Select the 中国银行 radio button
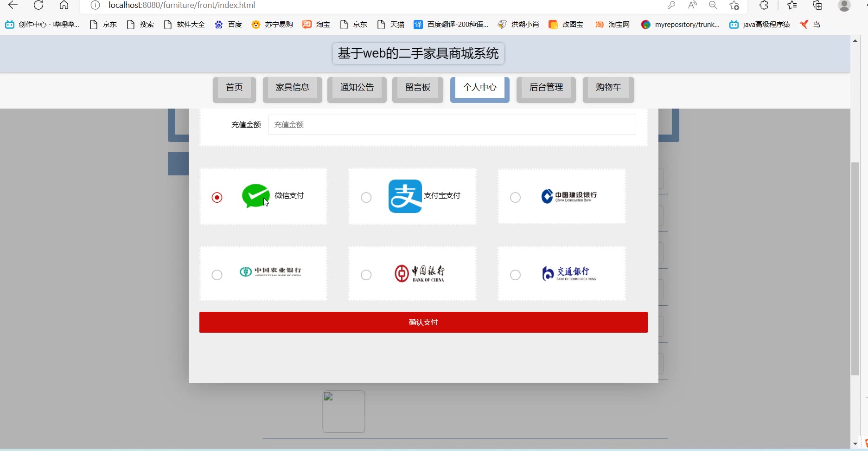The width and height of the screenshot is (868, 451). coord(366,275)
